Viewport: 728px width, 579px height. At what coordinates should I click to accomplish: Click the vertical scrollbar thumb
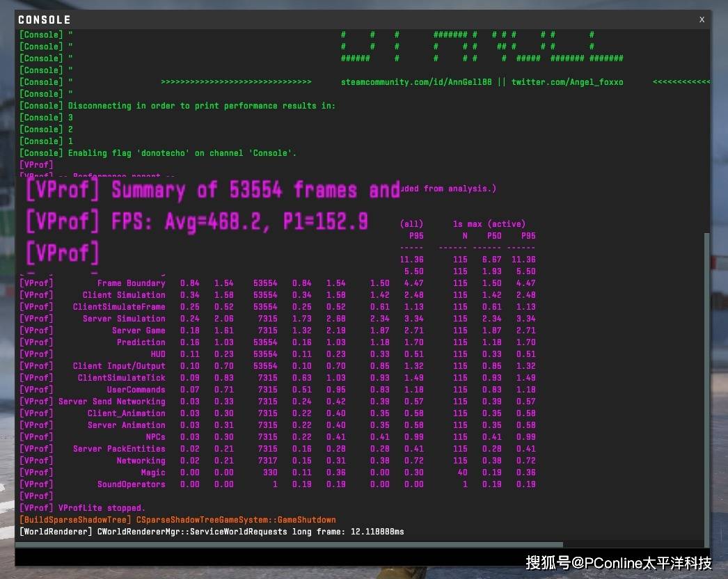[x=706, y=390]
